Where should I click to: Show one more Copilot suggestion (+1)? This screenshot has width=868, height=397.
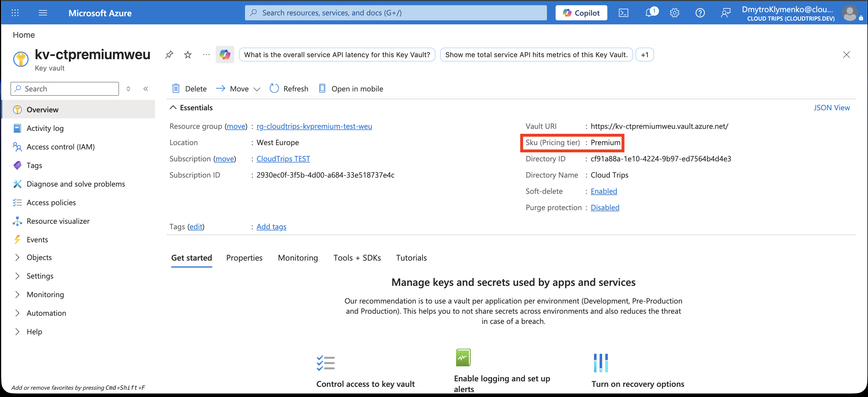click(x=644, y=55)
